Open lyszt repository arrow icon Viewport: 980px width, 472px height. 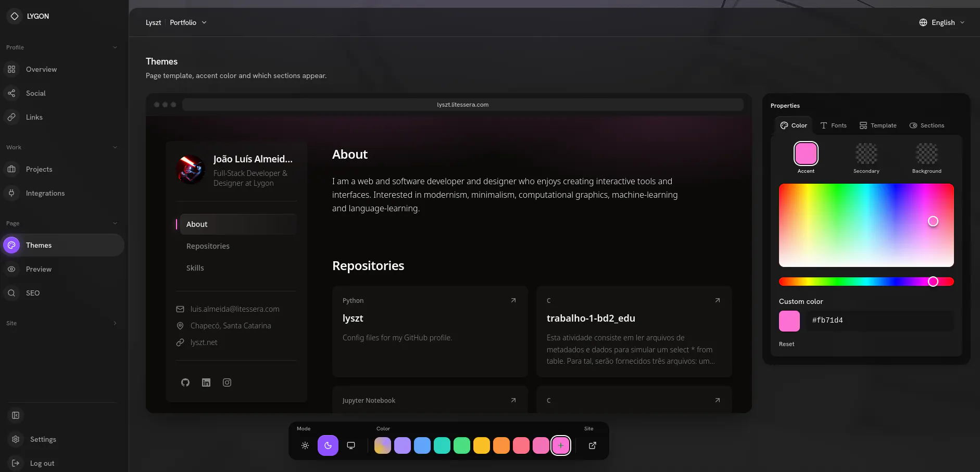513,300
